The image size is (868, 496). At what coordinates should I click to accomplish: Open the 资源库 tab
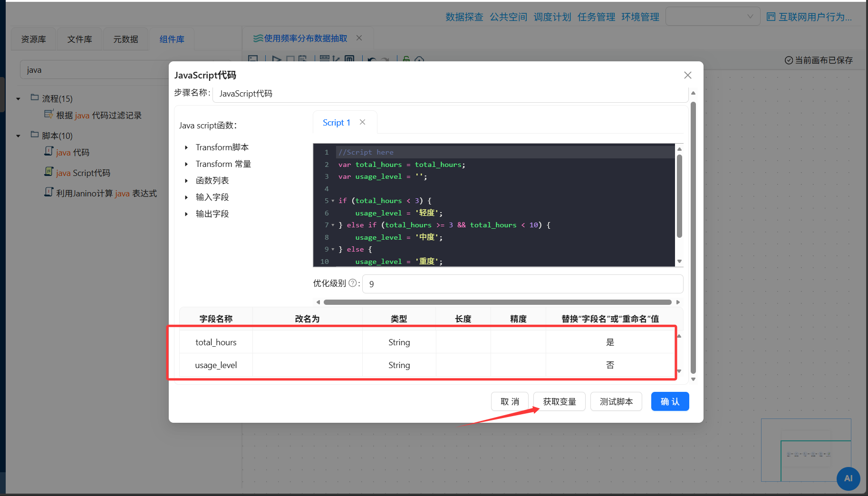point(34,39)
